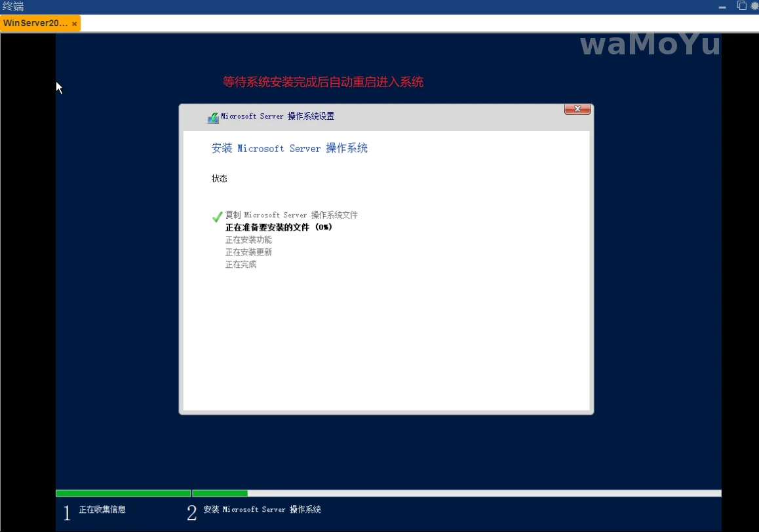Viewport: 759px width, 532px height.
Task: Open the terminal settings gear icon
Action: coord(754,6)
